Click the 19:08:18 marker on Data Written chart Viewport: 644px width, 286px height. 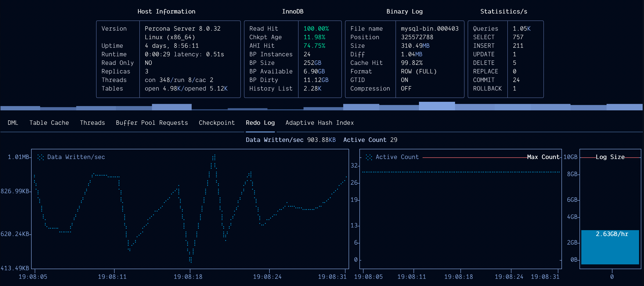pos(188,277)
